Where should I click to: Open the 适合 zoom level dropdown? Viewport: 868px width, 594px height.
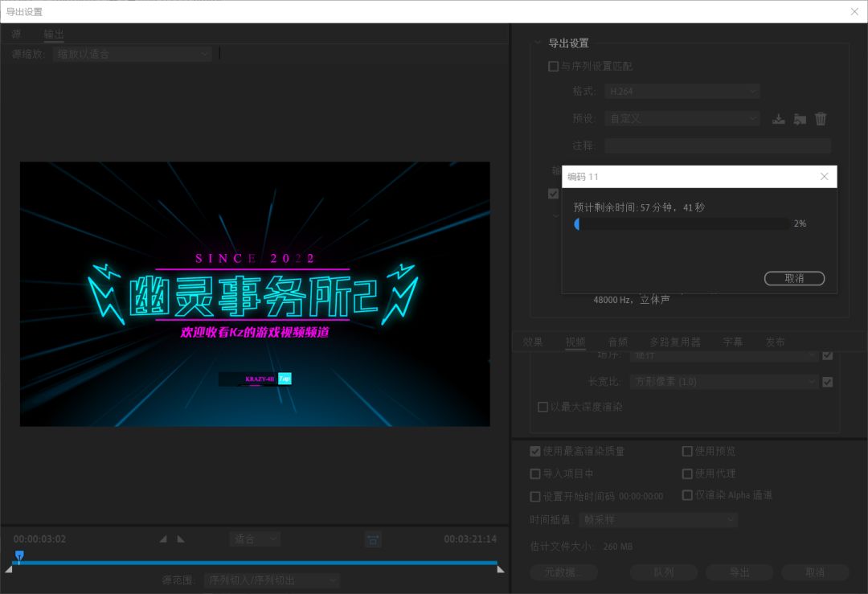[255, 539]
